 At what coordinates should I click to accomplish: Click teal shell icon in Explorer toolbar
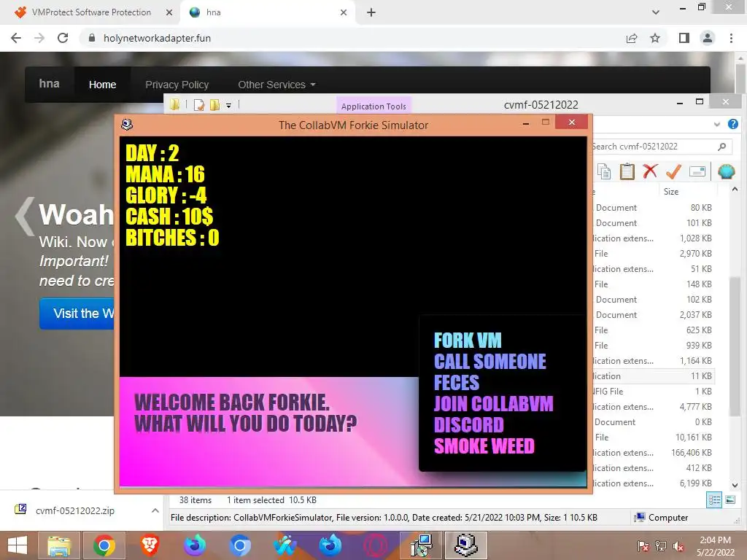coord(726,171)
